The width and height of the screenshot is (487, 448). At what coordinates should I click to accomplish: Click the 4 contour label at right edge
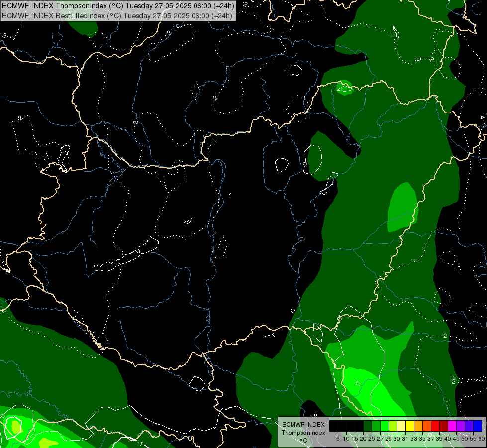click(x=483, y=118)
